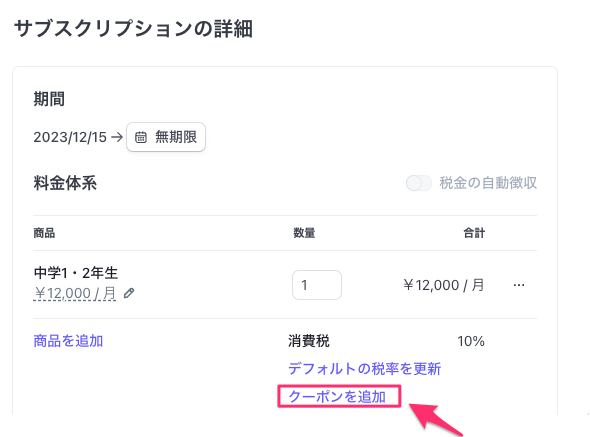
Task: Click the ¥12,000 / 月 total amount
Action: coord(444,285)
